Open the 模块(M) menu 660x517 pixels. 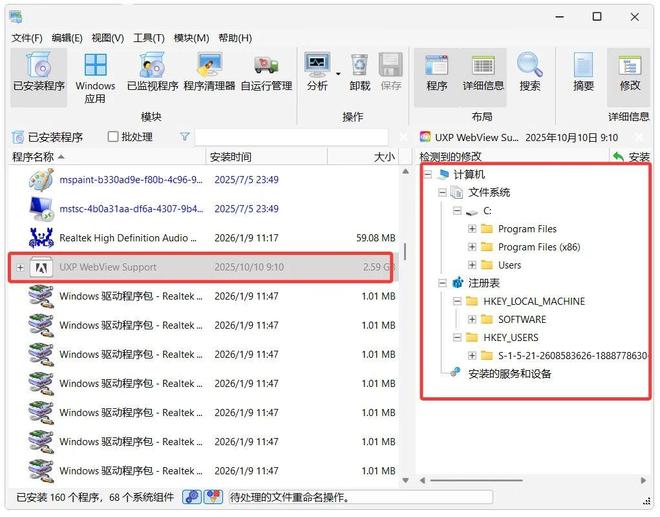pyautogui.click(x=192, y=38)
